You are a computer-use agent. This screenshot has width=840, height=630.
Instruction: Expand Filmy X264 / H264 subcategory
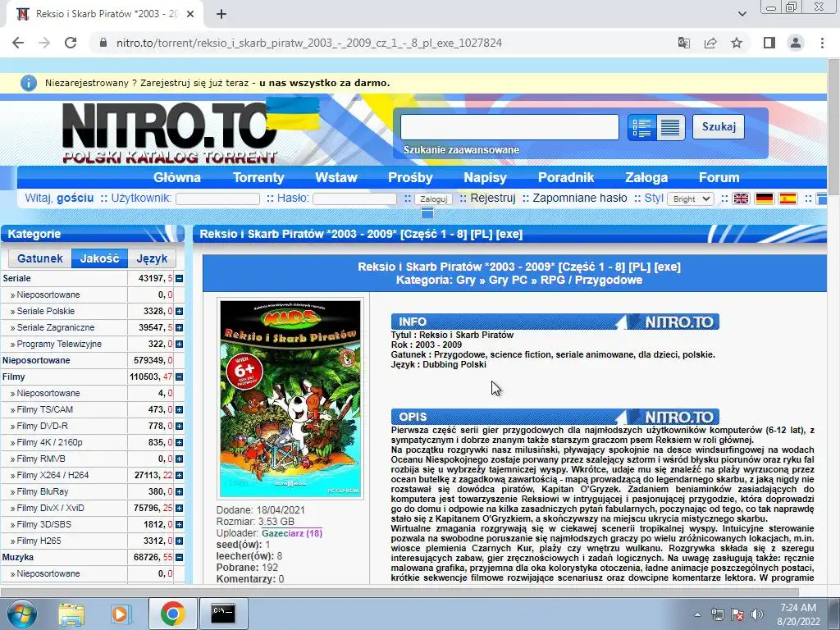(x=179, y=475)
